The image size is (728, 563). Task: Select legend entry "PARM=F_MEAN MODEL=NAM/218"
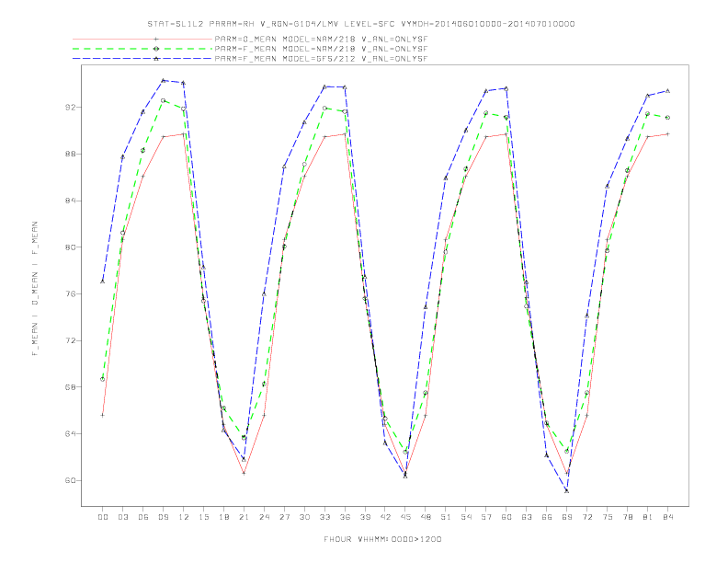321,49
